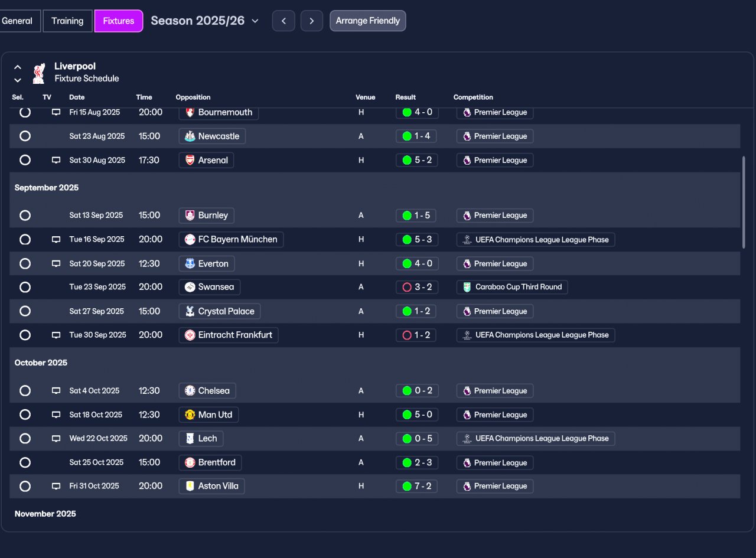Click the TV icon on the Arsenal fixture
Viewport: 756px width, 558px height.
56,160
